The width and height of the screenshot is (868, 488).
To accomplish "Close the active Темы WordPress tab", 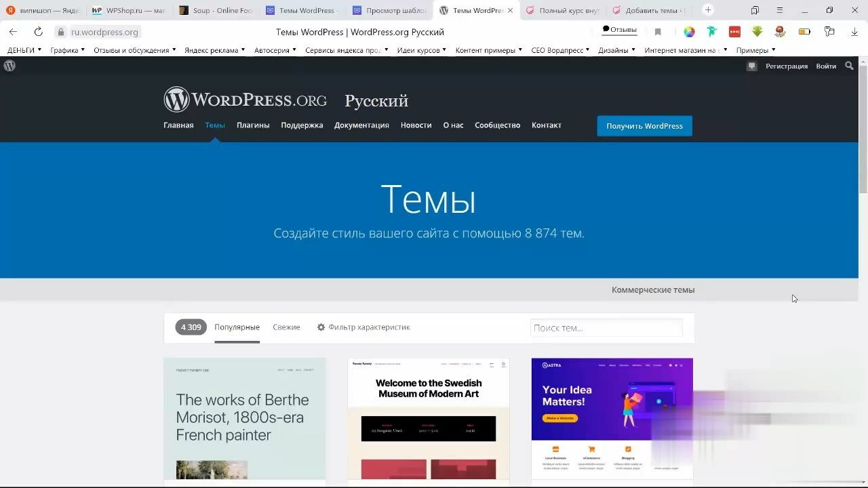I will (x=509, y=10).
